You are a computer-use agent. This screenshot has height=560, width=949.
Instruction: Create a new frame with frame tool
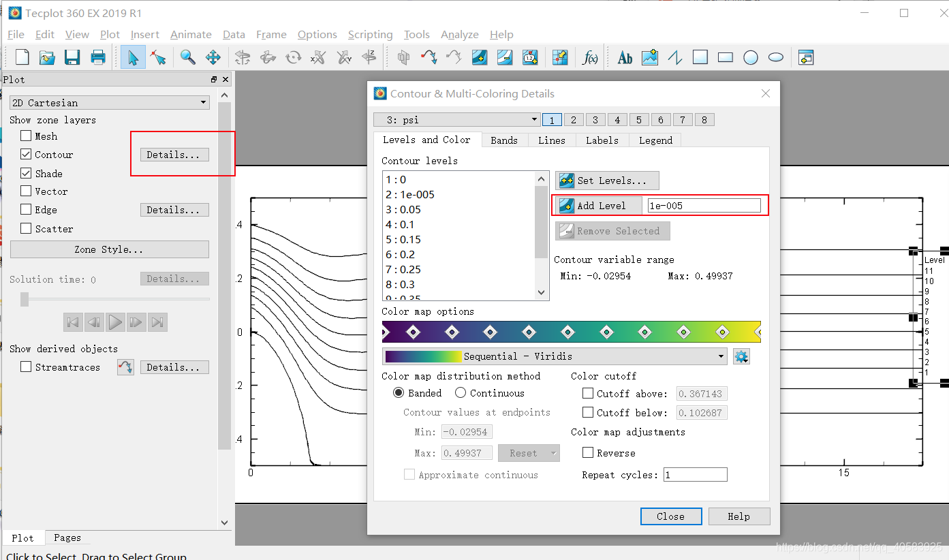point(805,58)
